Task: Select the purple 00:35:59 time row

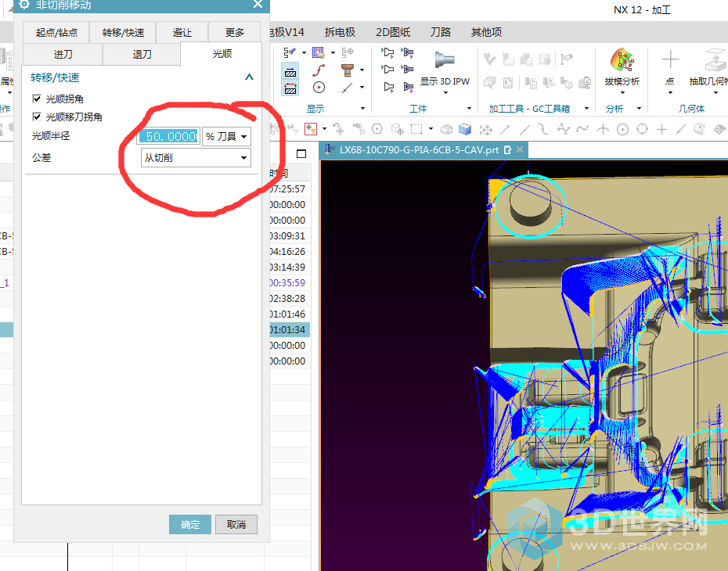Action: pyautogui.click(x=287, y=282)
